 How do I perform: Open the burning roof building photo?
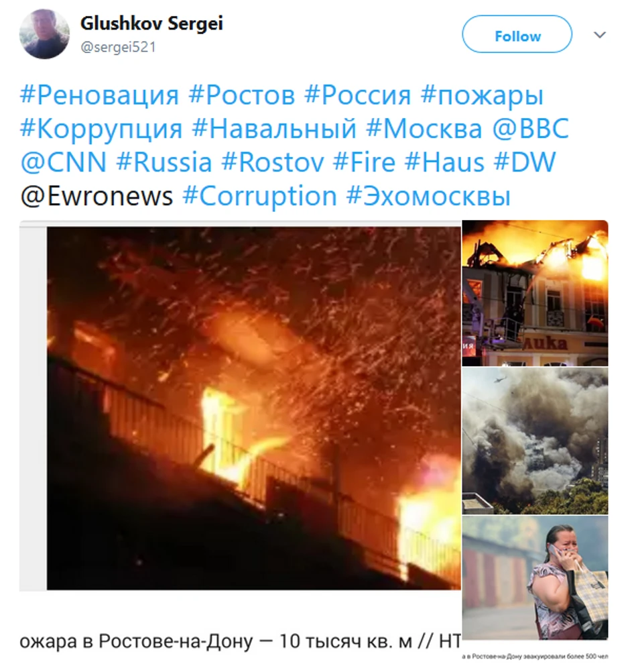pyautogui.click(x=535, y=293)
